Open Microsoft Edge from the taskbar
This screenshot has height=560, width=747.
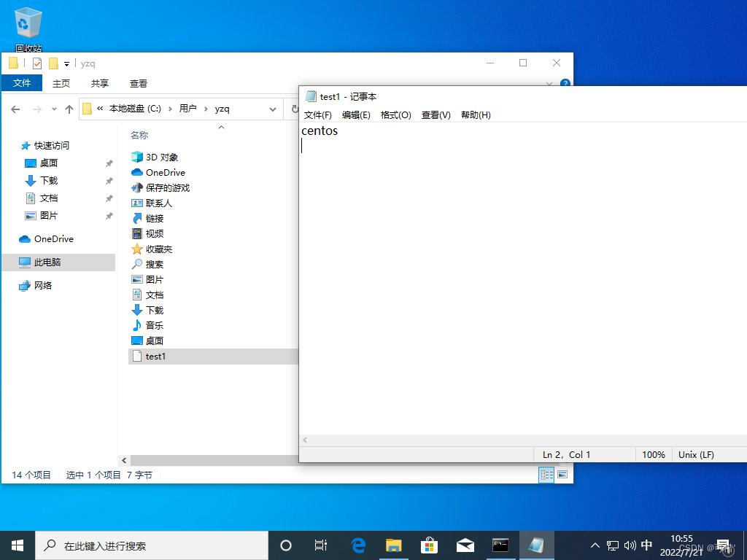357,545
